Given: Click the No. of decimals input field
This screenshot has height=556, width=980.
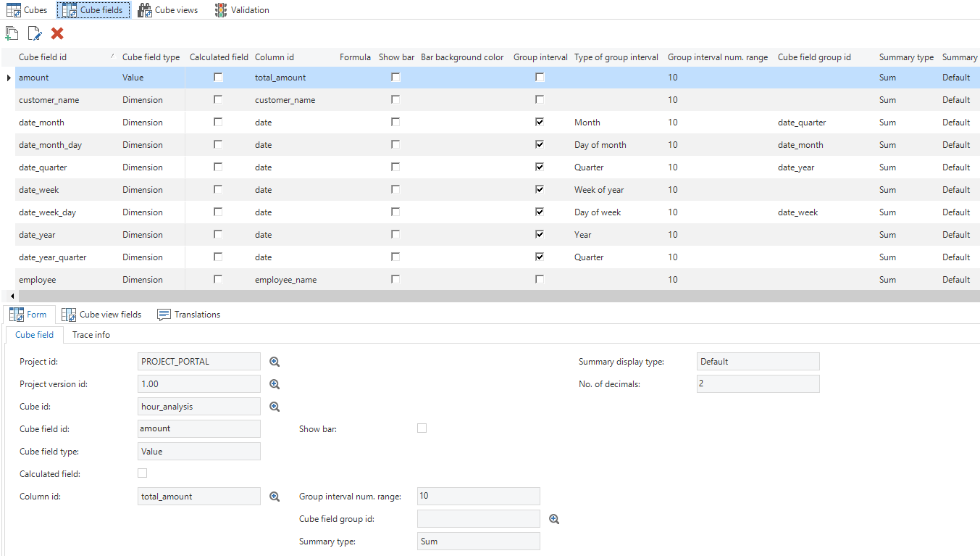Looking at the screenshot, I should click(x=758, y=384).
